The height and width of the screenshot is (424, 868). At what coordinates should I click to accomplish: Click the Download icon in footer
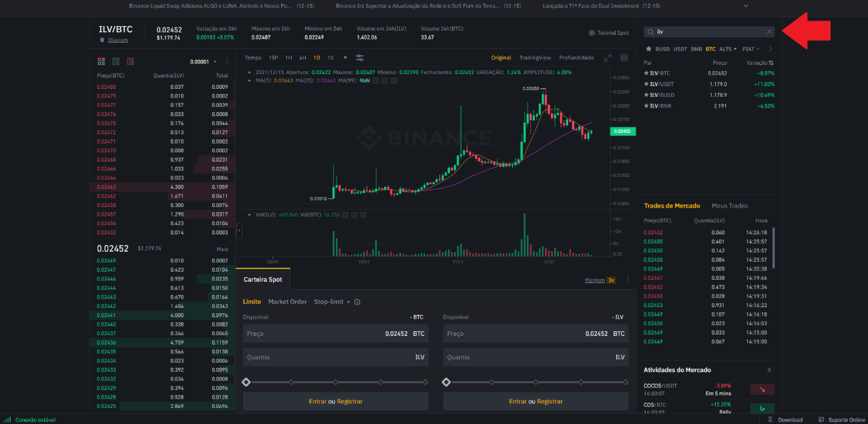pyautogui.click(x=771, y=420)
